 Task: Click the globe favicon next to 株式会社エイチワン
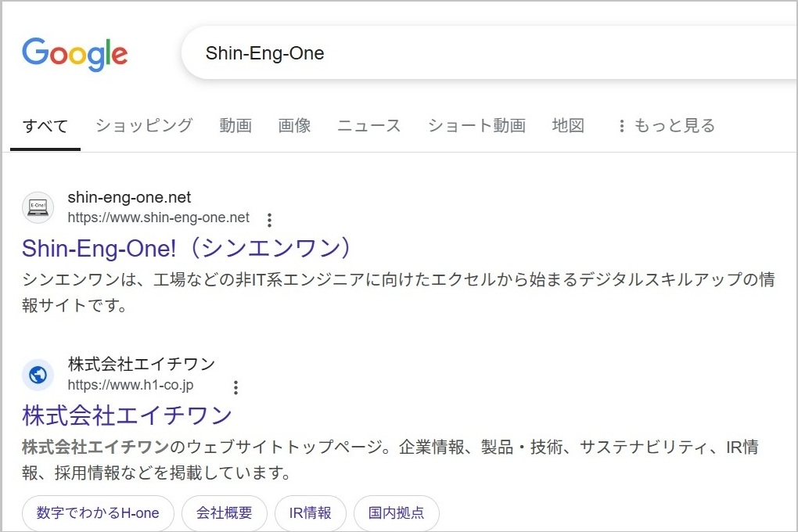click(37, 375)
